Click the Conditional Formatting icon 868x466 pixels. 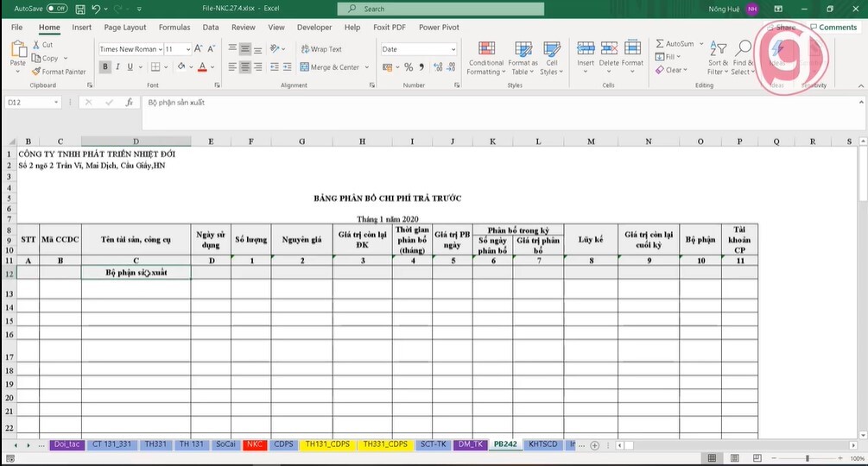(x=486, y=48)
